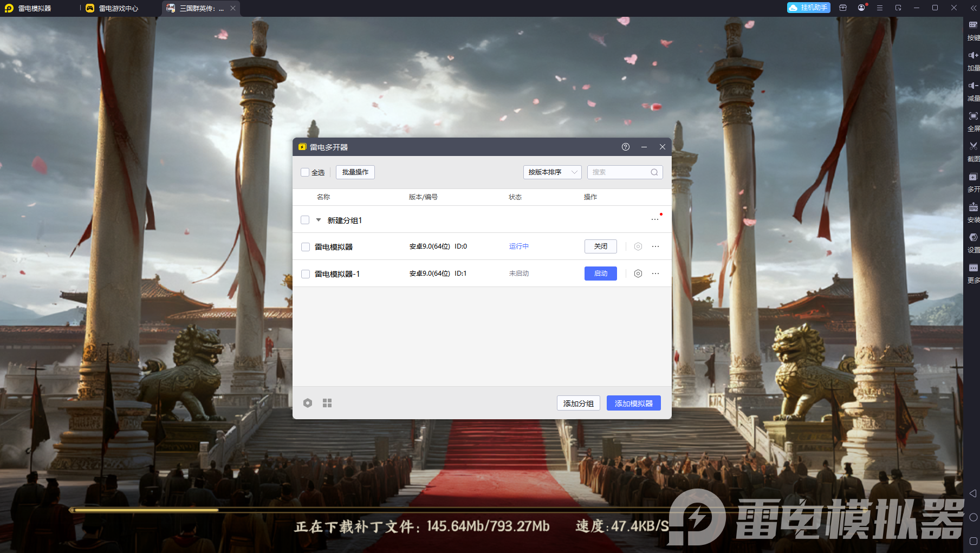Open multi-instance settings hexagon at dialog bottom

pyautogui.click(x=308, y=403)
